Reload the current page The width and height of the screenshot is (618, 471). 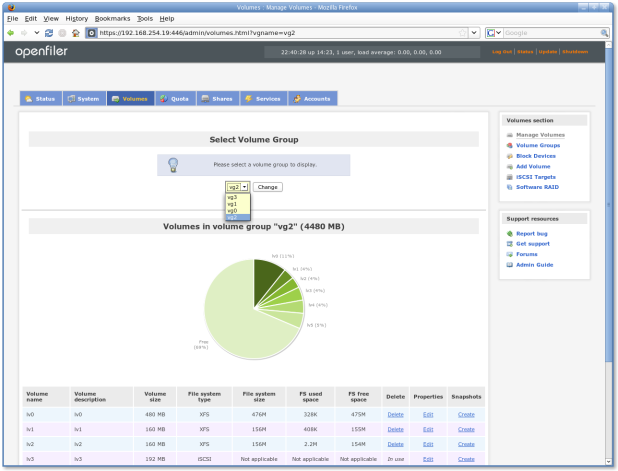[x=48, y=32]
